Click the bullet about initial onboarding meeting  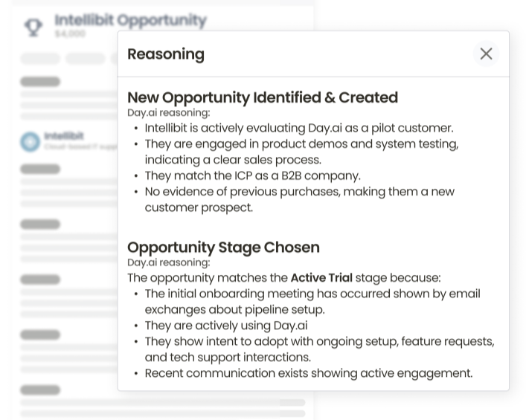[312, 301]
